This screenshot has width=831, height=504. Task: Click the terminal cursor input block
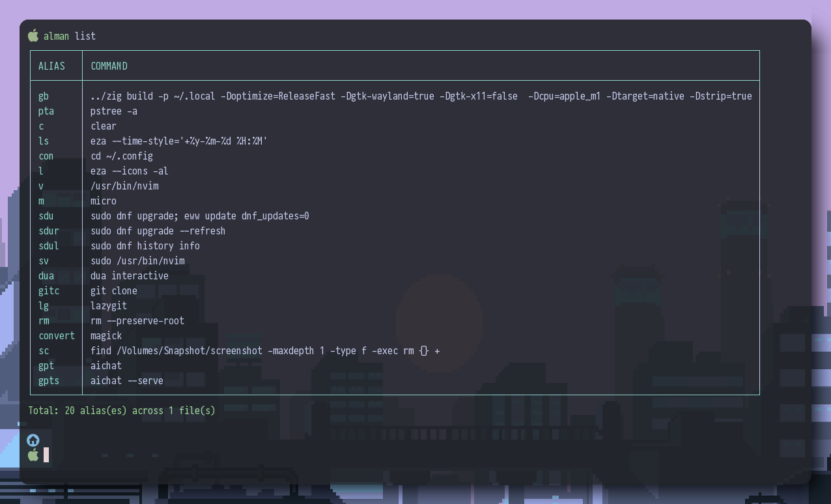tap(46, 455)
